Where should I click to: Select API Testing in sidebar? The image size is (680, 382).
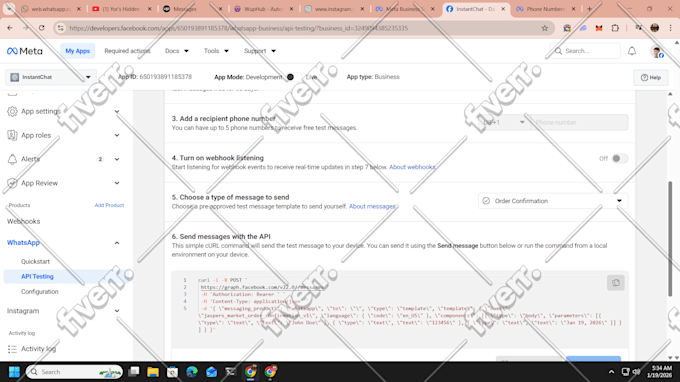click(37, 276)
